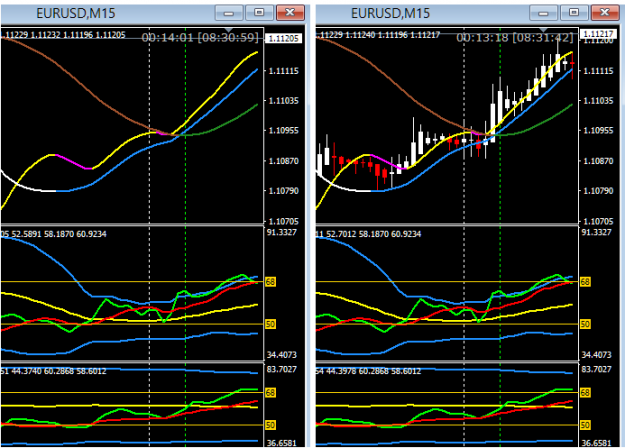Click the 1.10955 price in left window

[x=283, y=130]
